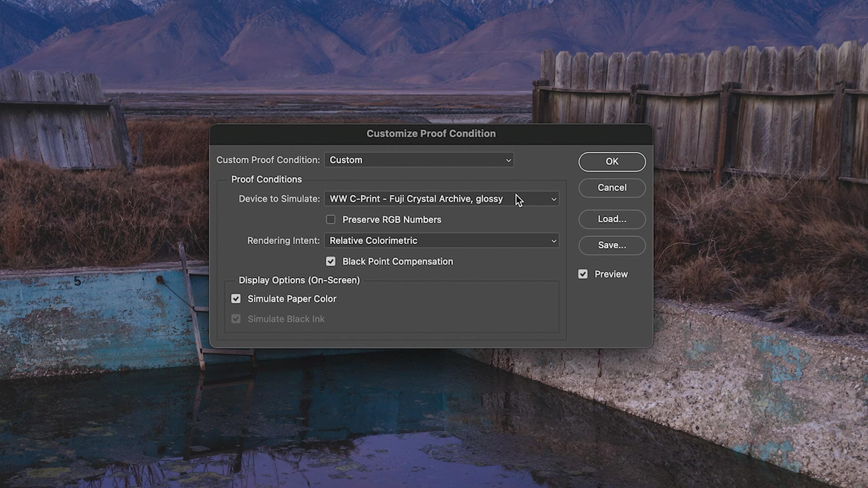The image size is (868, 488).
Task: Expand the Device to Simulate profile list
Action: pyautogui.click(x=441, y=199)
